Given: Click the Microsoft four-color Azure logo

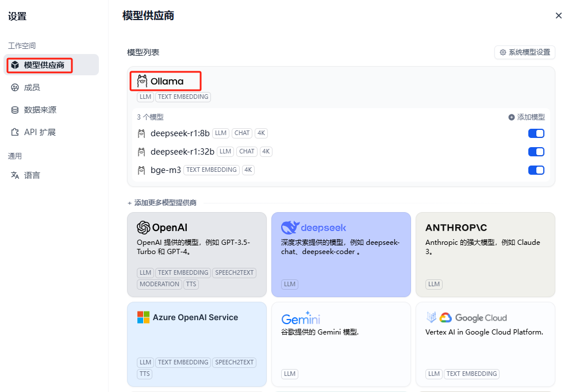Looking at the screenshot, I should [143, 317].
